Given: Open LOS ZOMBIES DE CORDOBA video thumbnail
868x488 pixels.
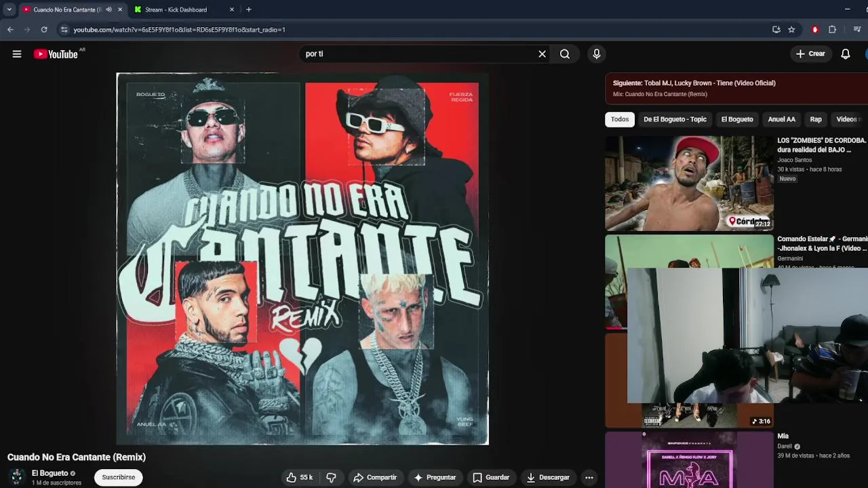Looking at the screenshot, I should click(x=689, y=184).
